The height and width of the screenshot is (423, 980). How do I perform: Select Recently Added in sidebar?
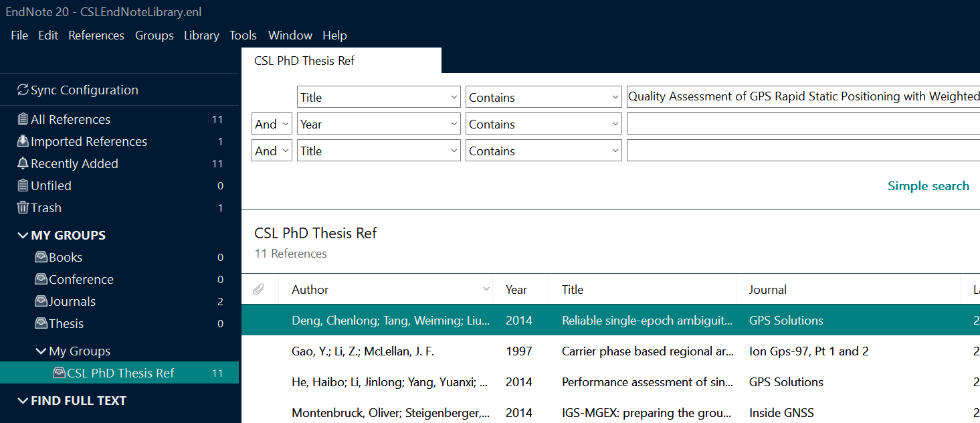pyautogui.click(x=119, y=163)
